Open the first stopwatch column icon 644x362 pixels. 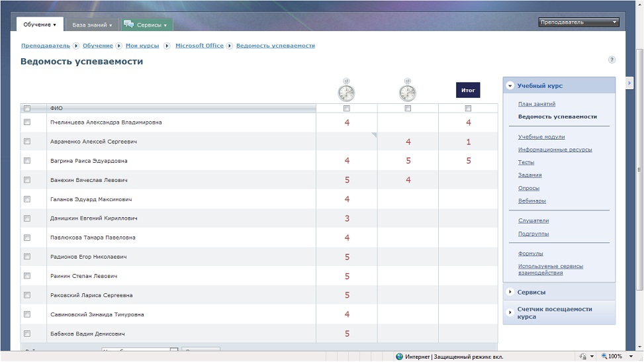tap(347, 90)
